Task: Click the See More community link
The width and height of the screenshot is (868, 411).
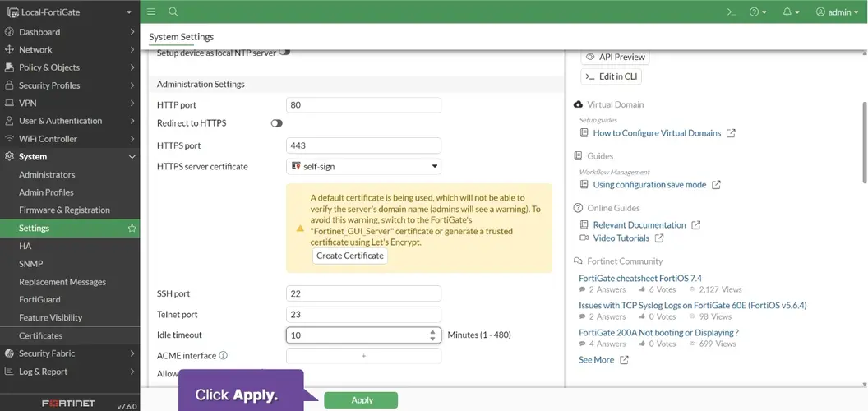Action: (596, 360)
